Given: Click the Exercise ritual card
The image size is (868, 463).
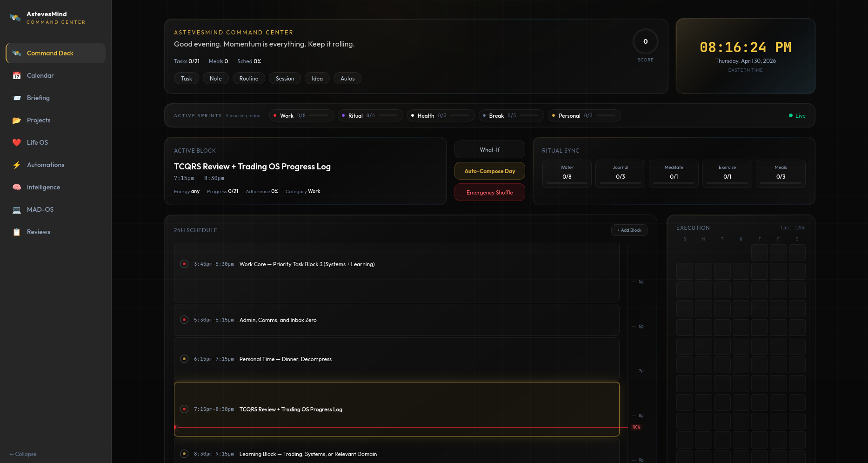Looking at the screenshot, I should point(728,174).
